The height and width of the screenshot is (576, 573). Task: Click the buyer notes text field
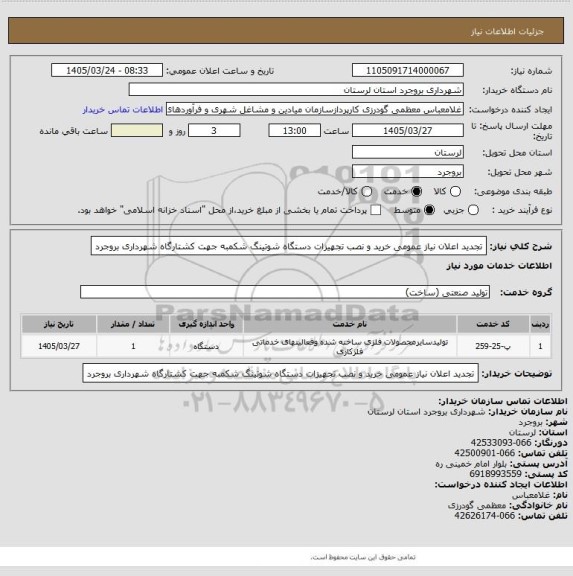[281, 373]
